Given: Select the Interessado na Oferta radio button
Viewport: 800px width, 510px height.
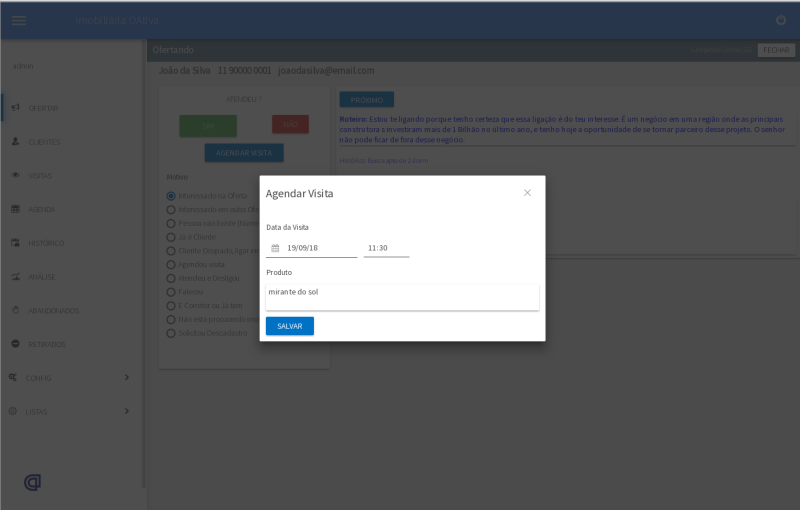Looking at the screenshot, I should click(x=171, y=196).
